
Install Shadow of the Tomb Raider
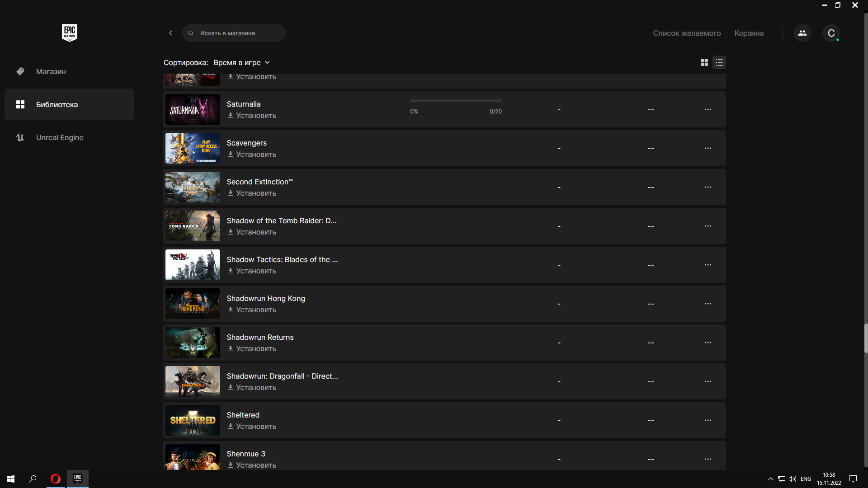click(252, 232)
